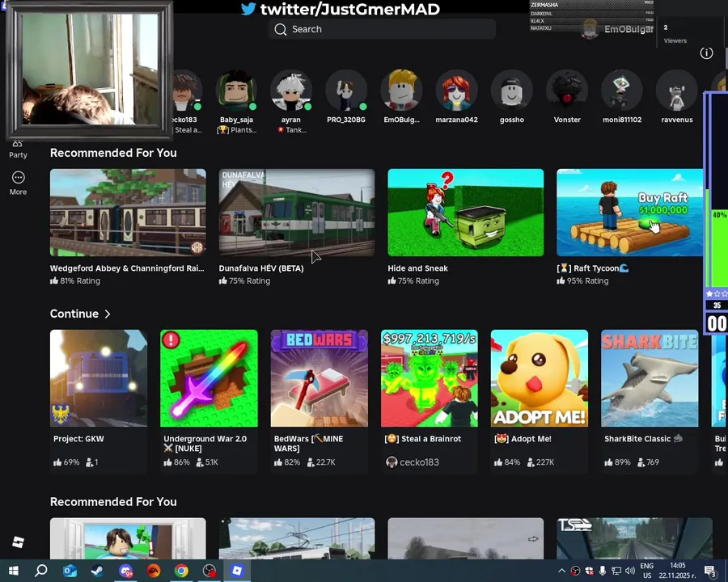Viewport: 728px width, 582px height.
Task: Open ayran friend avatar
Action: click(291, 91)
